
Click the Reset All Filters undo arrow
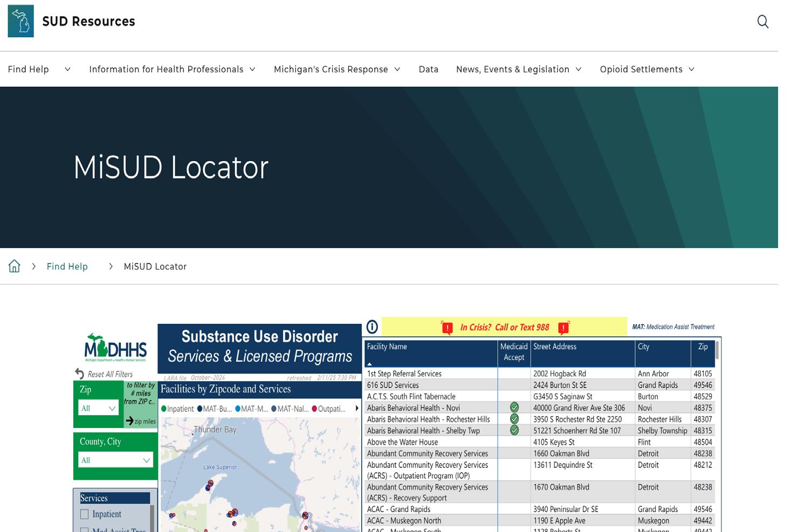tap(80, 374)
